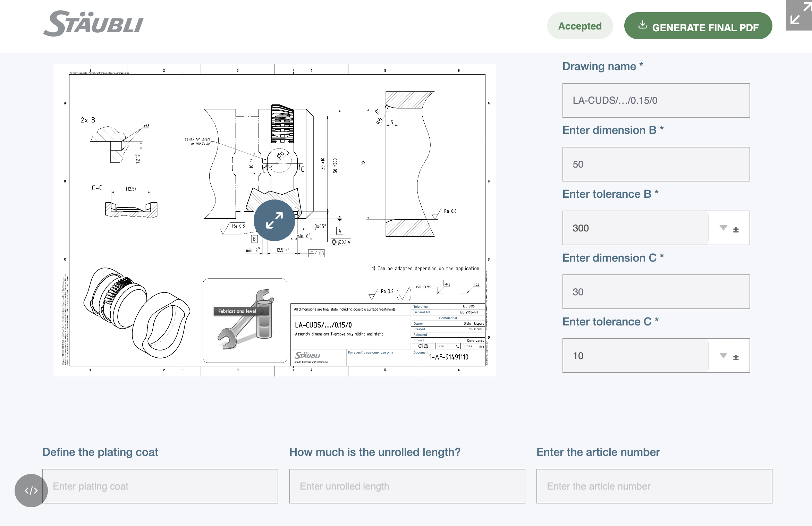This screenshot has height=526, width=812.
Task: Open the code embed icon button
Action: click(x=31, y=490)
